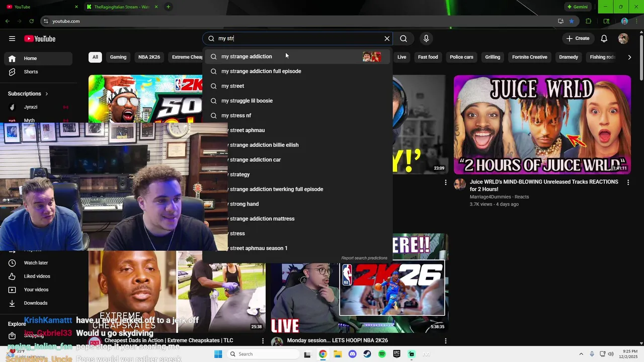
Task: Clear the search box with the X
Action: pyautogui.click(x=387, y=39)
